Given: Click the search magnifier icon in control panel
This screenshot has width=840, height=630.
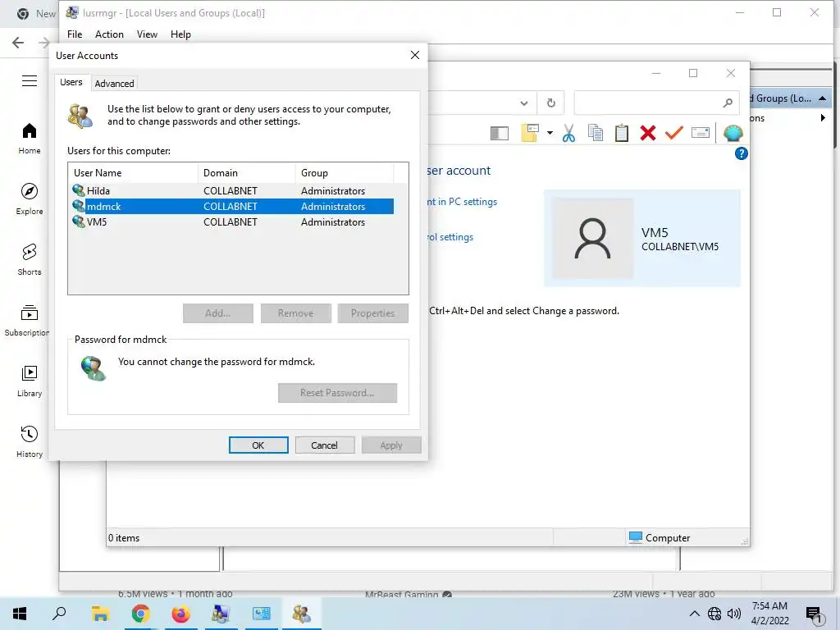Looking at the screenshot, I should tap(728, 103).
